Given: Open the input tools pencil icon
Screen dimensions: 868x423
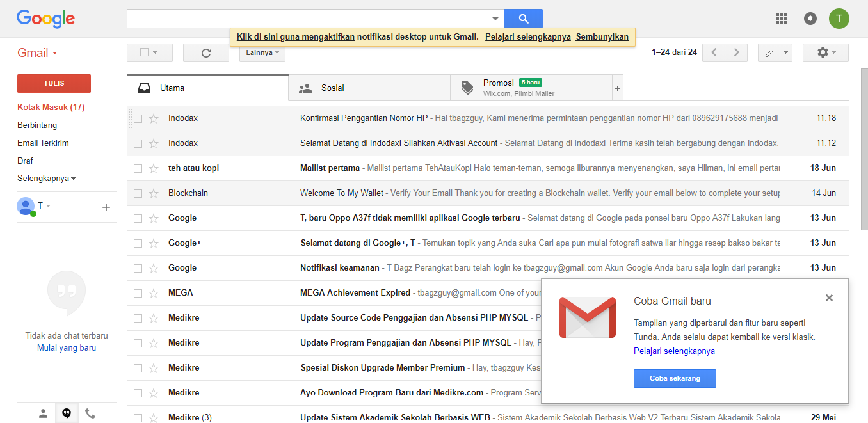Looking at the screenshot, I should [x=769, y=52].
